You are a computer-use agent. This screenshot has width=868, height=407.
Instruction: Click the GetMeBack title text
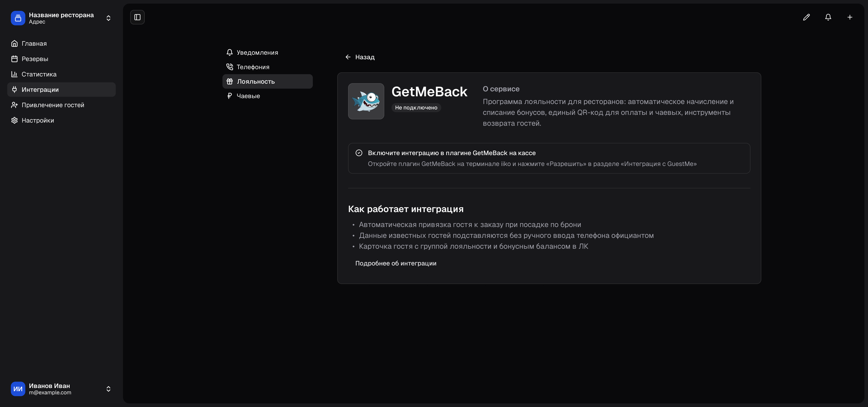pyautogui.click(x=429, y=92)
